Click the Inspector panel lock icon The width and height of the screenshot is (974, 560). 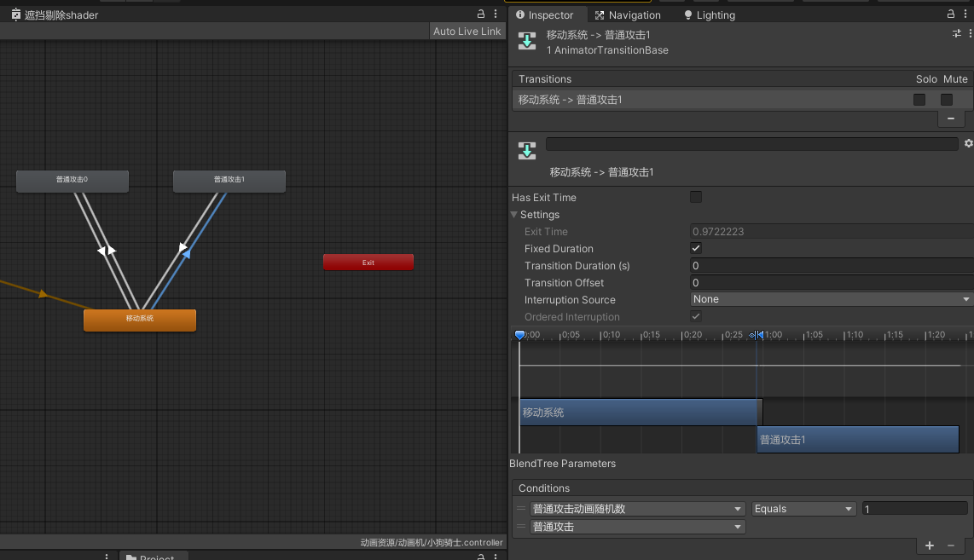click(x=950, y=14)
